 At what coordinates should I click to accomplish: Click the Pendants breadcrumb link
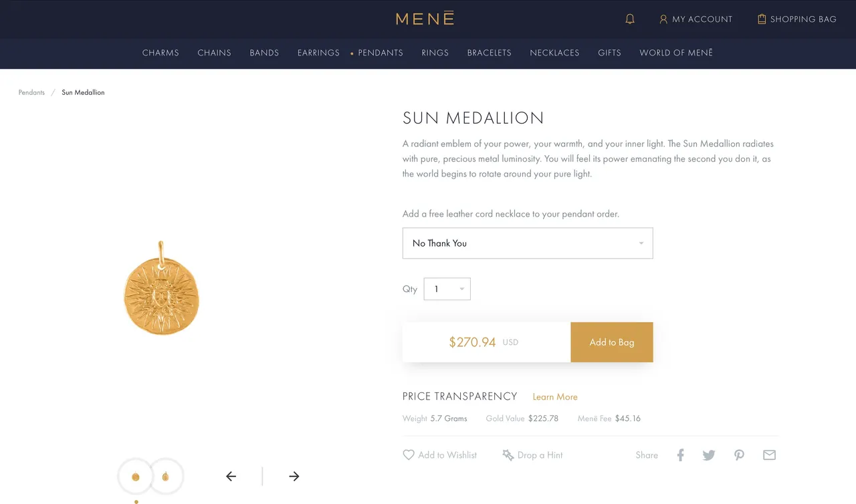31,92
